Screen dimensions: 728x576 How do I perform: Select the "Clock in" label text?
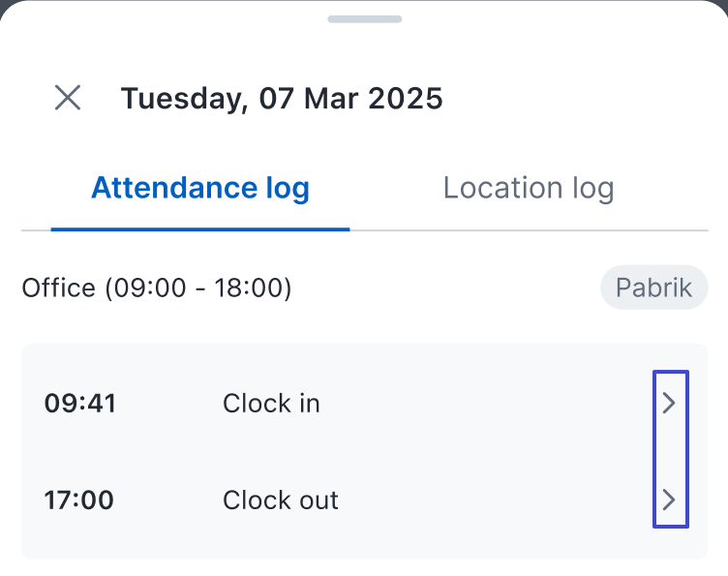271,404
